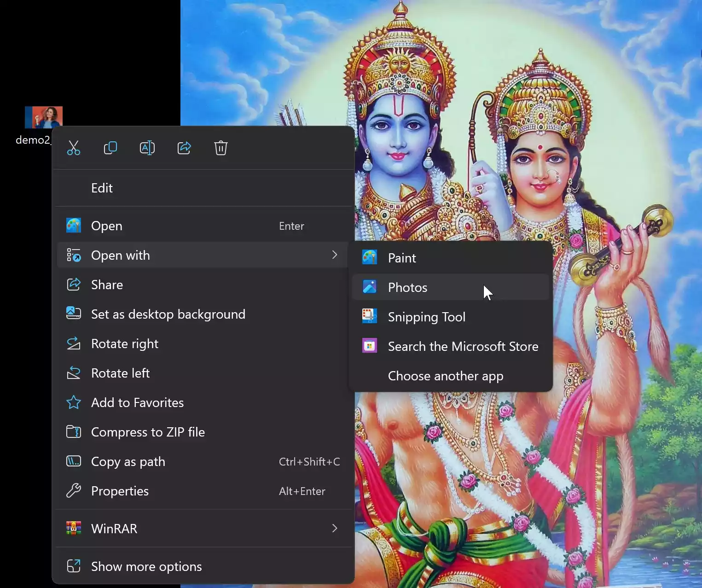Open the WinRAR menu entry
This screenshot has width=702, height=588.
tap(203, 528)
